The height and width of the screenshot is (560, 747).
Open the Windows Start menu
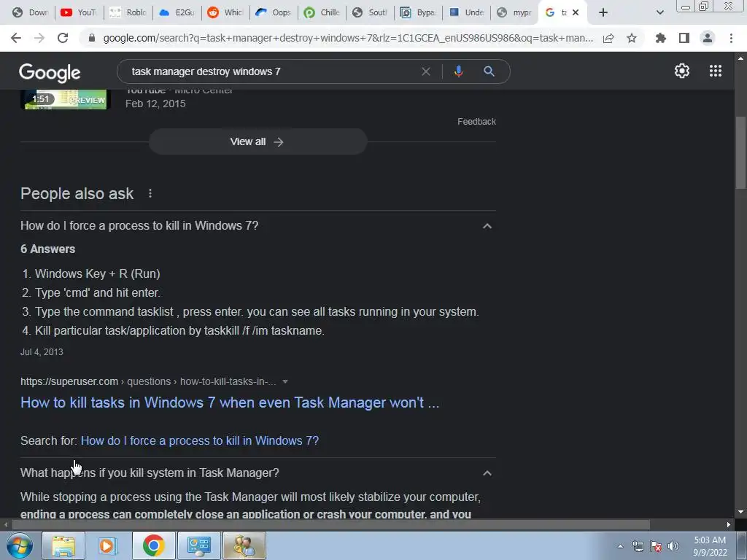click(x=20, y=545)
